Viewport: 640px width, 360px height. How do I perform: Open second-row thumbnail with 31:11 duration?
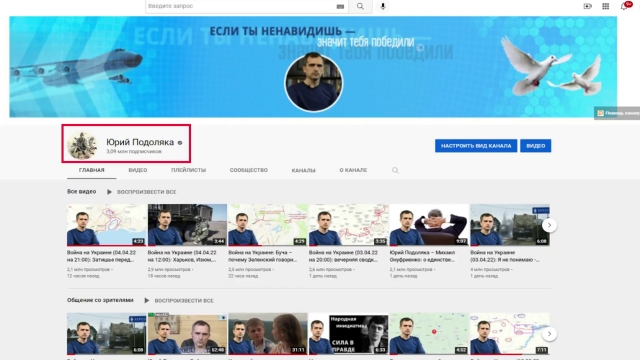point(268,333)
